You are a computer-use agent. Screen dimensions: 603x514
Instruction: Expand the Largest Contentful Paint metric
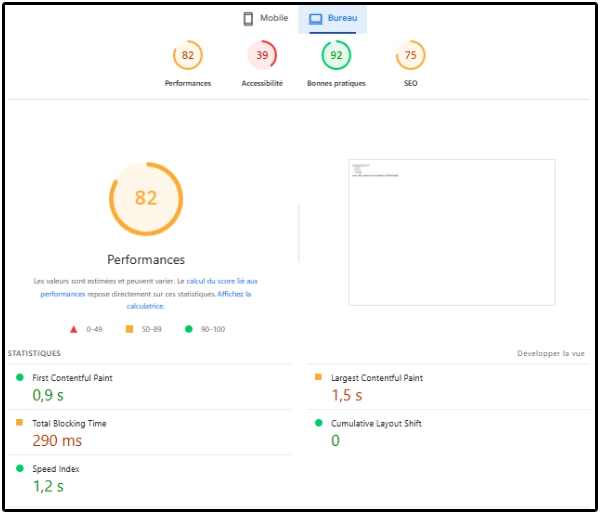(377, 378)
